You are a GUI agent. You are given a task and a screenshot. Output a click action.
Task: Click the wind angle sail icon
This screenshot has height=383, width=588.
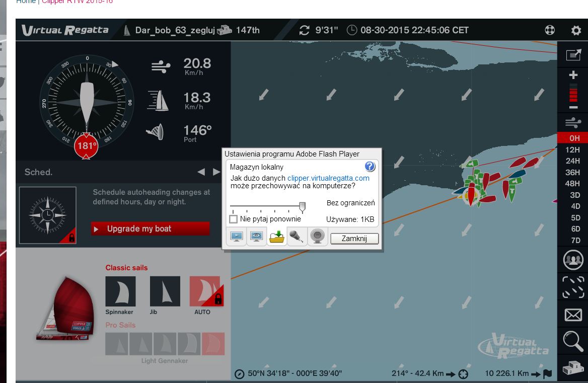pos(155,131)
